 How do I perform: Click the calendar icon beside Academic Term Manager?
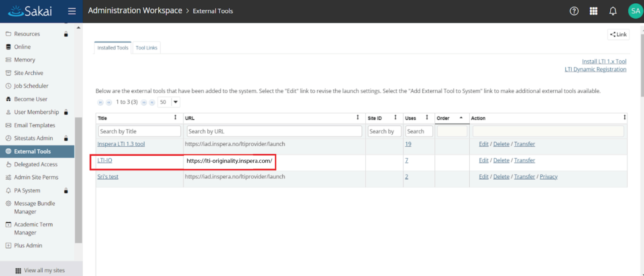8,225
